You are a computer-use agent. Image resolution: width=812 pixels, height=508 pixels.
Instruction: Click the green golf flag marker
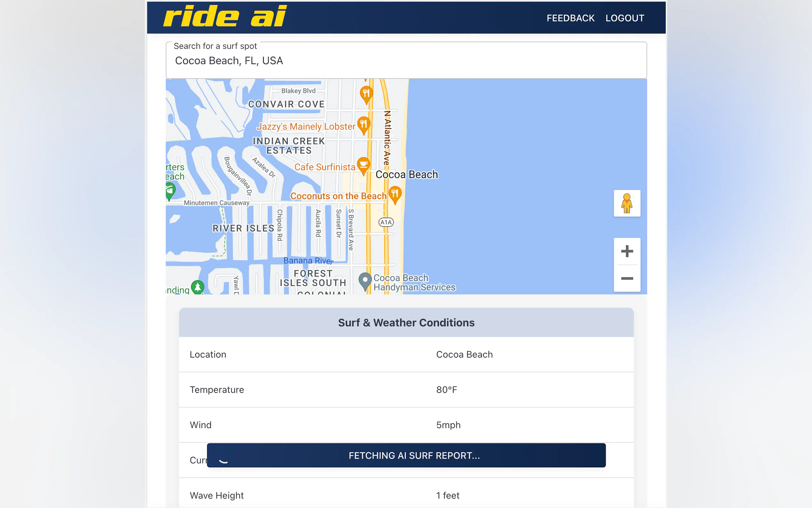(170, 191)
